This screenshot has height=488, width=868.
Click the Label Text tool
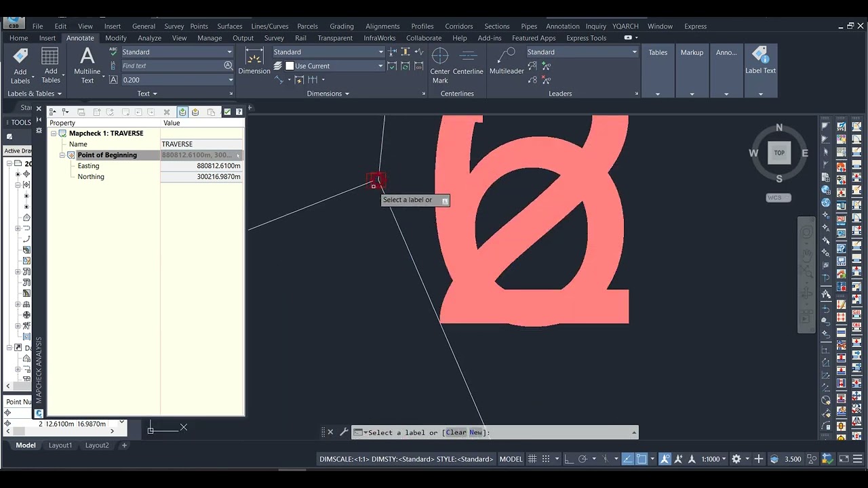click(x=760, y=60)
